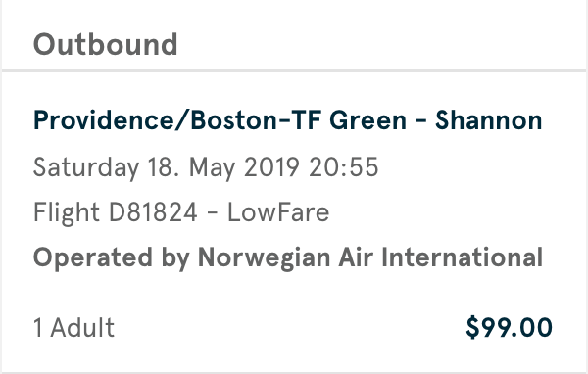Viewport: 588px width, 374px height.
Task: Click the divider line under Outbound
Action: [x=294, y=70]
